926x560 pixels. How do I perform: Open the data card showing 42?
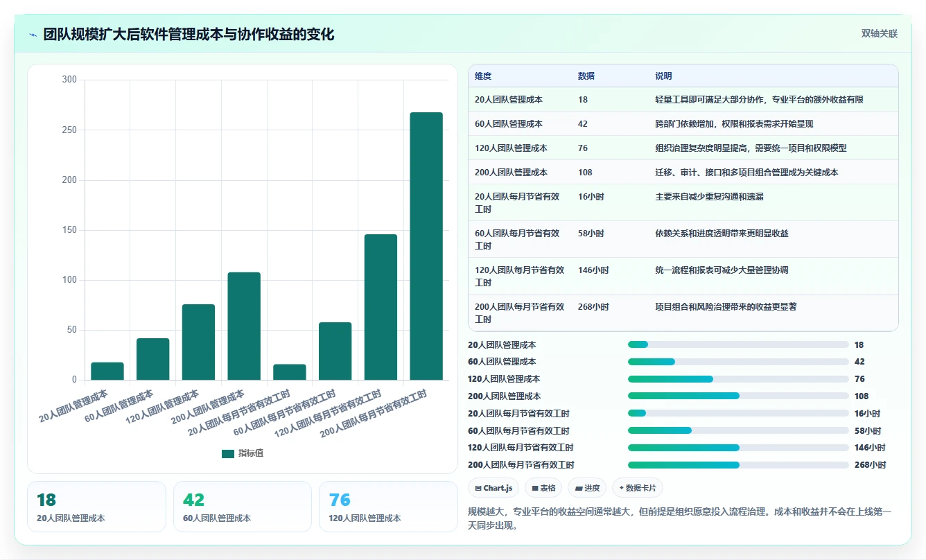click(x=243, y=507)
